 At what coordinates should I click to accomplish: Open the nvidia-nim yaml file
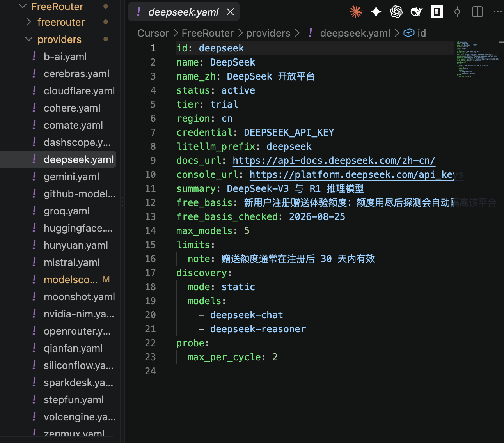pyautogui.click(x=79, y=314)
